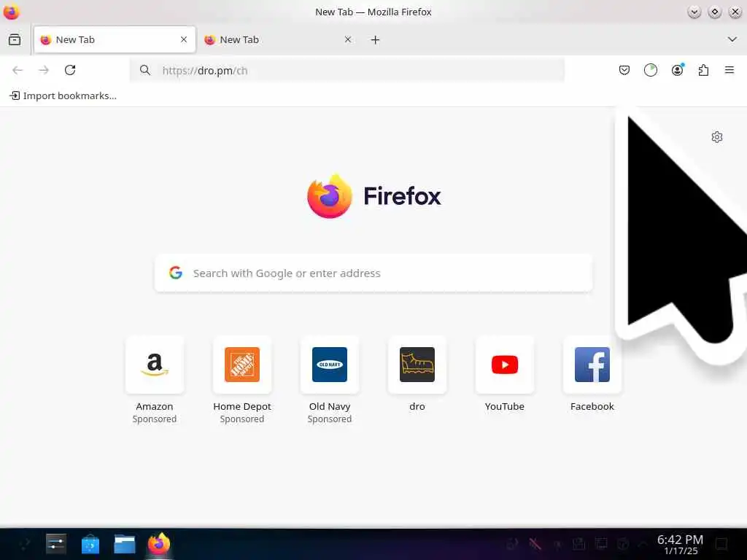This screenshot has height=560, width=747.
Task: Maximize the Firefox window
Action: click(x=715, y=12)
